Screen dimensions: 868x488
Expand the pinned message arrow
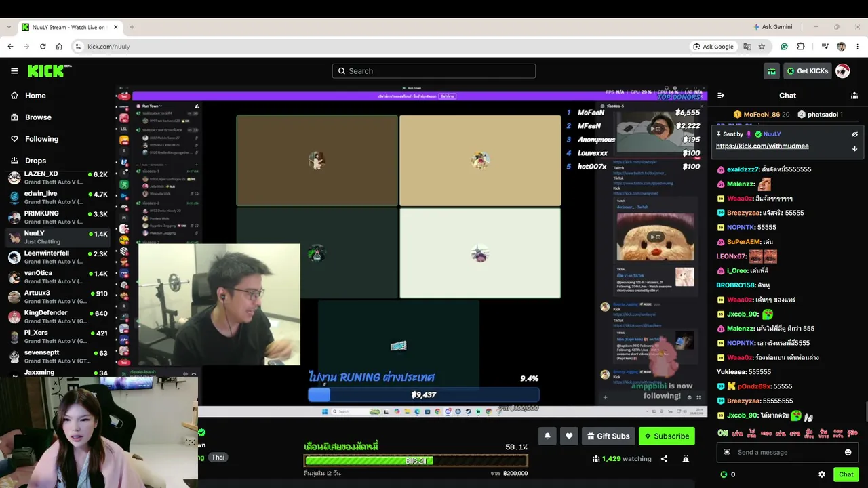click(x=854, y=148)
